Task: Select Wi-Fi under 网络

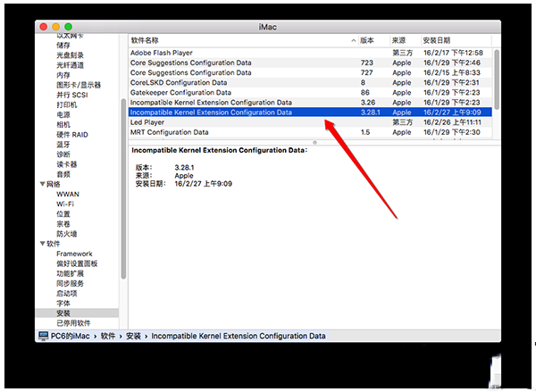Action: click(65, 204)
